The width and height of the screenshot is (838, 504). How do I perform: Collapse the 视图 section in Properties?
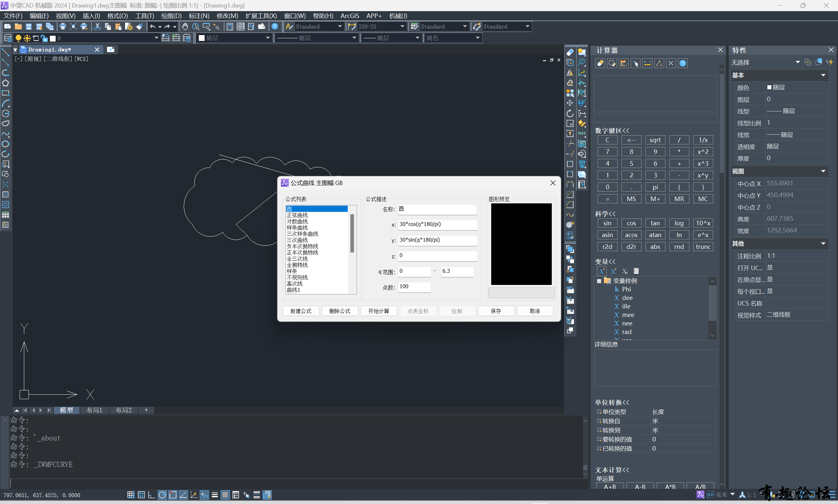[823, 171]
